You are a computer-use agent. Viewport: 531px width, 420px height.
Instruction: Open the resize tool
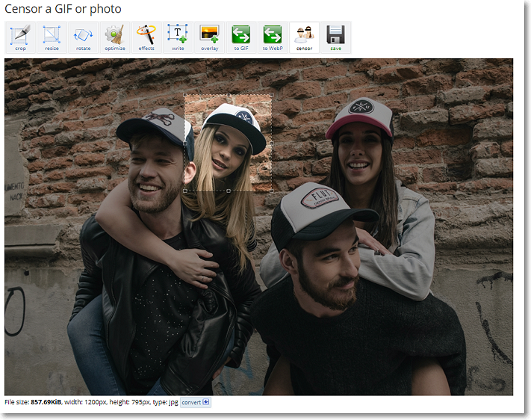click(x=52, y=37)
